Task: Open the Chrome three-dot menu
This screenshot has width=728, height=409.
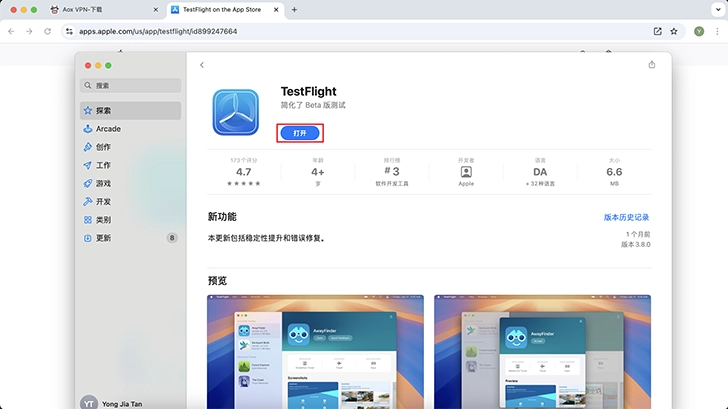Action: click(717, 31)
